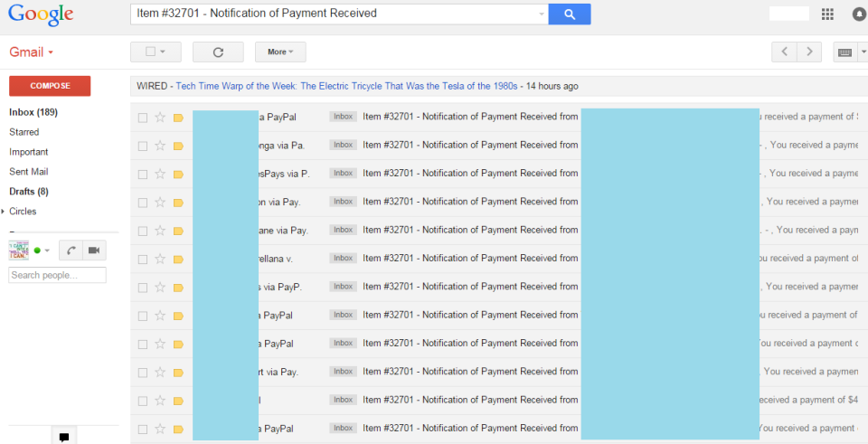Screen dimensions: 868x444
Task: Open Inbox (189) folder
Action: coord(33,112)
